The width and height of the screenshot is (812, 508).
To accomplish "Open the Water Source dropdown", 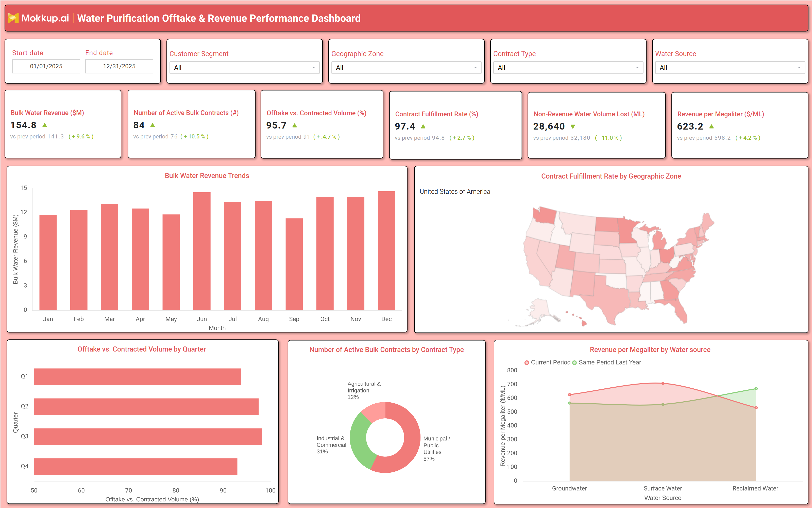I will [730, 68].
